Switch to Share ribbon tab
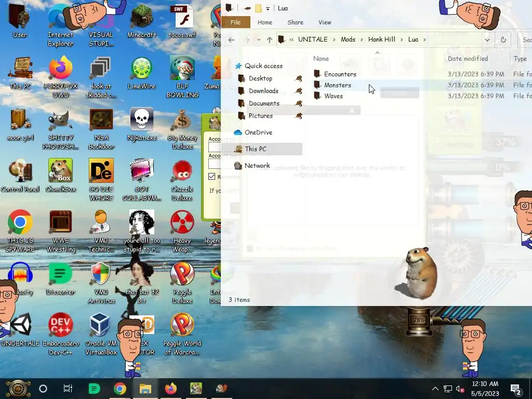Screen dimensions: 532x399 click(x=295, y=22)
